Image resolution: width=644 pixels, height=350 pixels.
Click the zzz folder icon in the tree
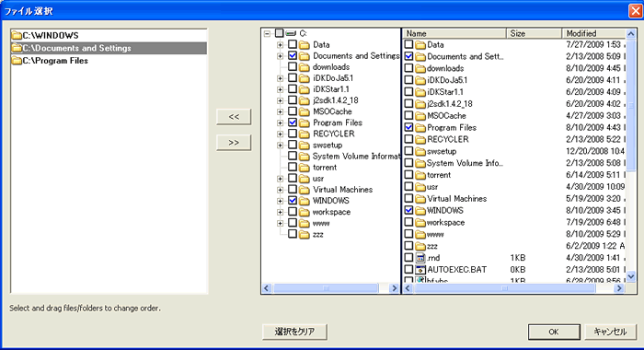[x=305, y=235]
